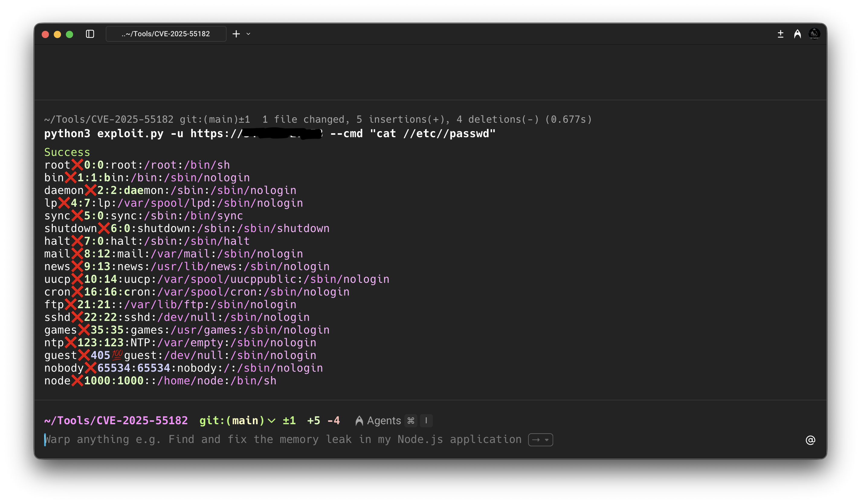
Task: Click the Agents rocket icon in status bar
Action: (359, 421)
